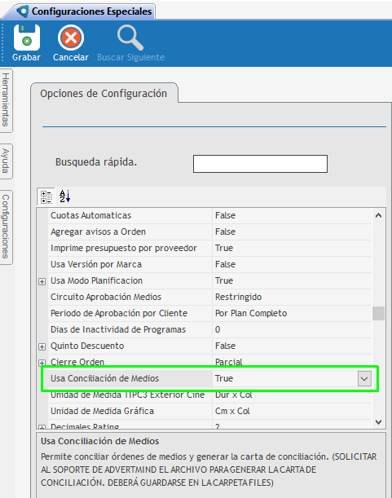Click the Cancelar red X icon
This screenshot has height=498, width=392.
(x=71, y=37)
